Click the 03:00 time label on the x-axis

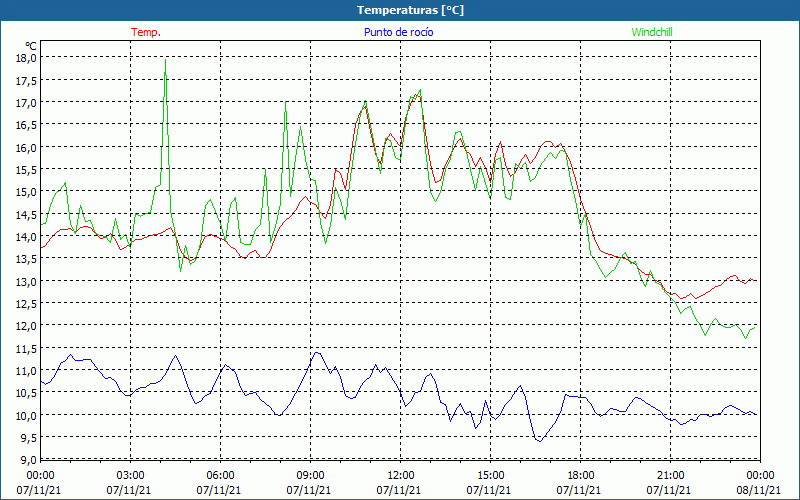coord(131,476)
